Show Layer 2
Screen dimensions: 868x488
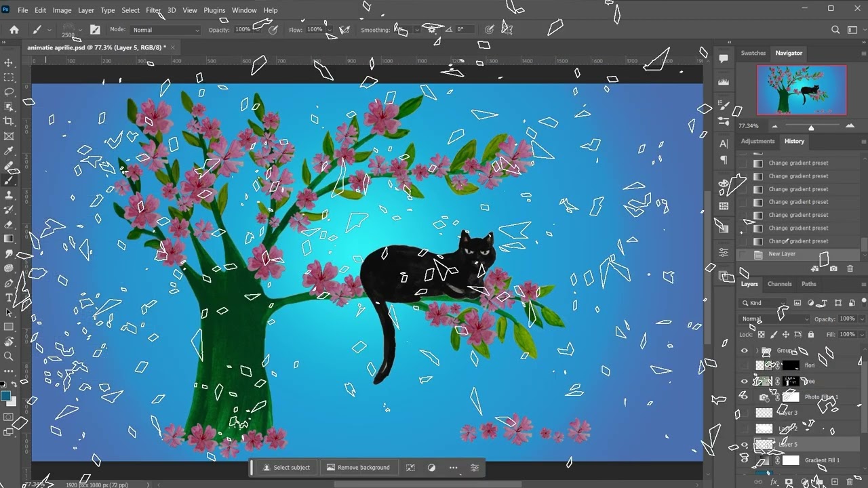click(x=745, y=428)
